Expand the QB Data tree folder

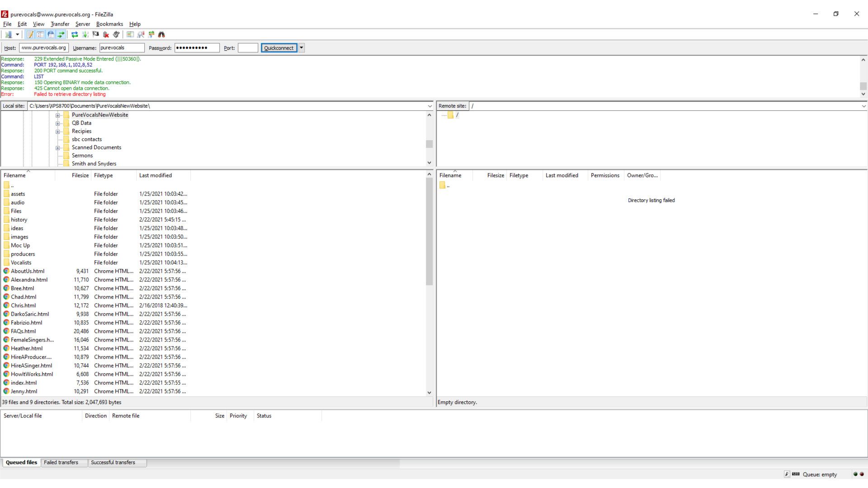click(58, 123)
